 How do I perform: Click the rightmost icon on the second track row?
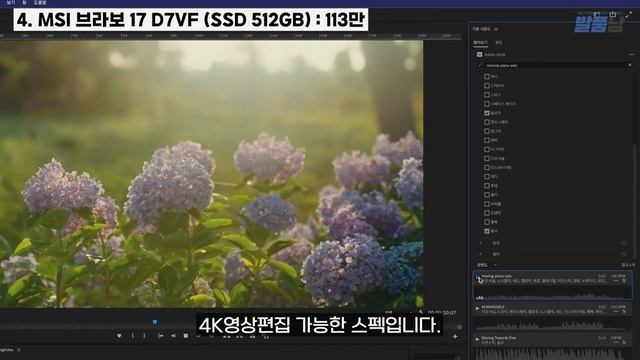[x=624, y=311]
